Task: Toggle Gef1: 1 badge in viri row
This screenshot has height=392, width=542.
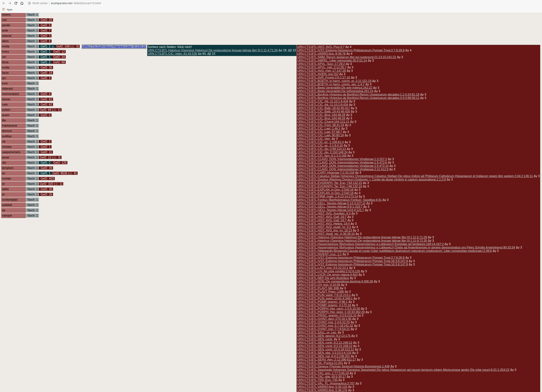Action: (x=45, y=57)
